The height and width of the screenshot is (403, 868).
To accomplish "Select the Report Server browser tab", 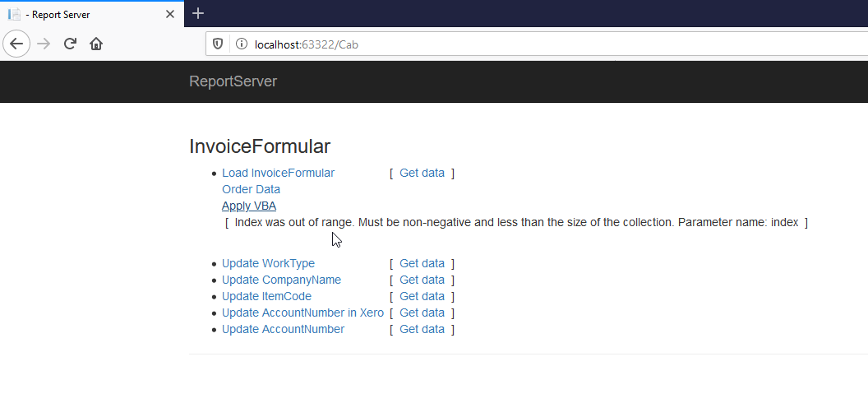I will (82, 14).
